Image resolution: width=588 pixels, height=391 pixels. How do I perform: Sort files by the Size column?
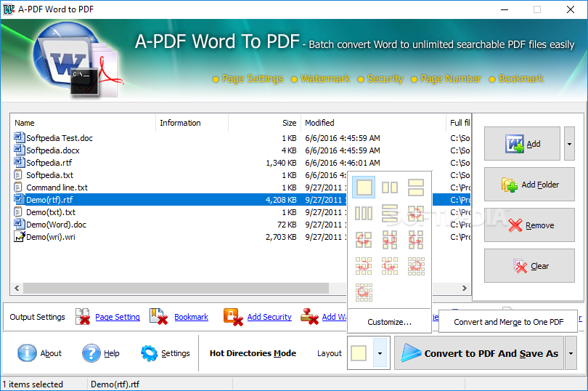coord(264,123)
